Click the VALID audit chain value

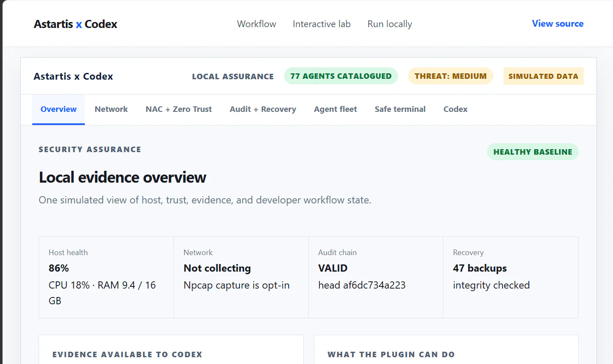coord(333,268)
